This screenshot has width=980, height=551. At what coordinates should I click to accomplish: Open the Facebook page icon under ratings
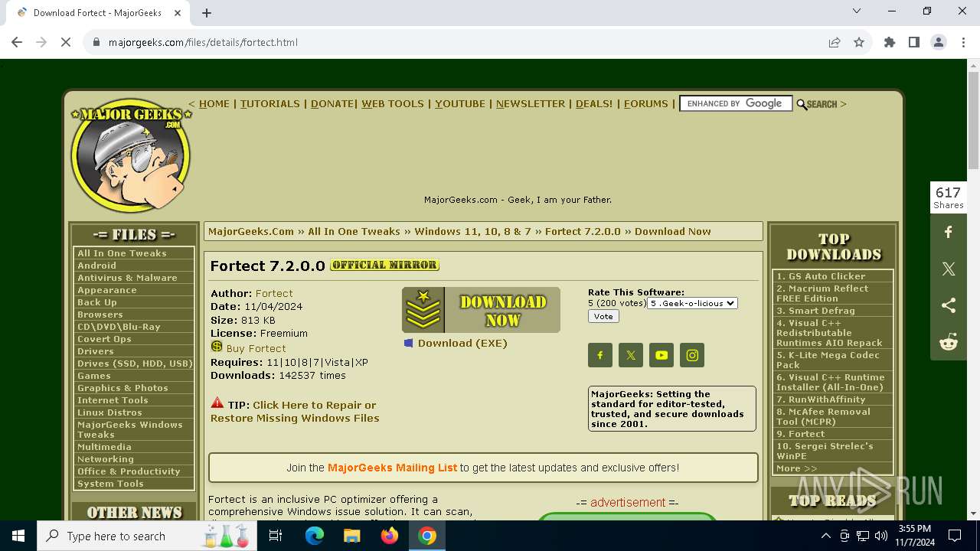(x=600, y=355)
